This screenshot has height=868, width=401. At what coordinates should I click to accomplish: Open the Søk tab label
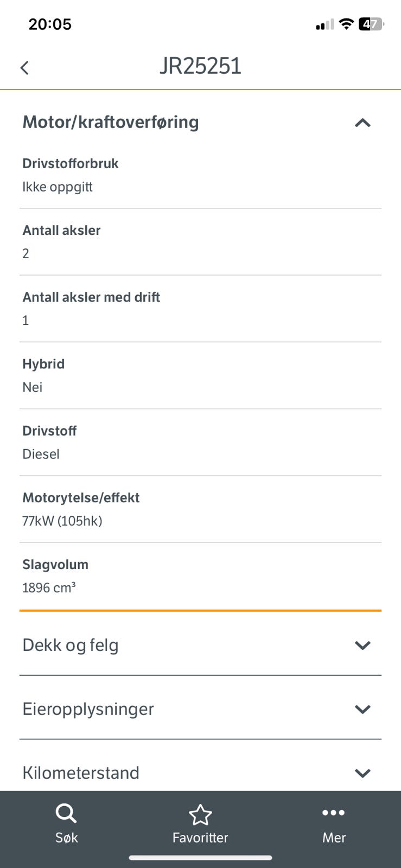pos(67,838)
